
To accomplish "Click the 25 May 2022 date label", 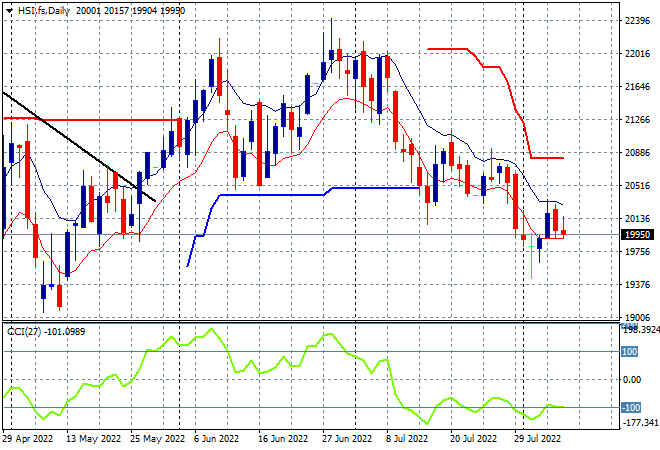I will 157,439.
